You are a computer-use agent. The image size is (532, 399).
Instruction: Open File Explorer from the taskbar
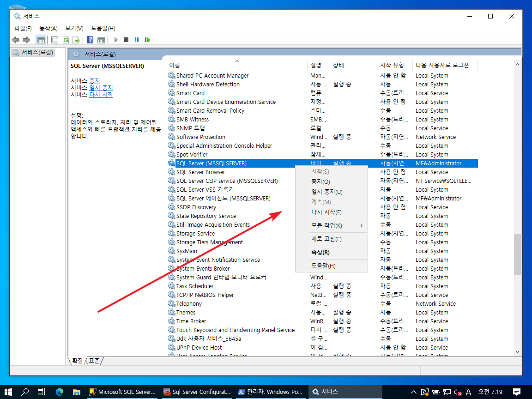(76, 392)
